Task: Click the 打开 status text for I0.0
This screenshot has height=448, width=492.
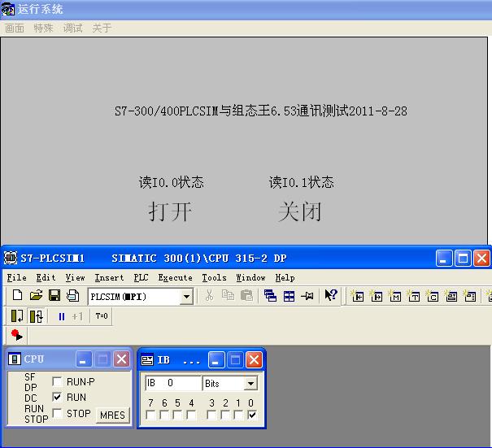Action: (x=170, y=211)
